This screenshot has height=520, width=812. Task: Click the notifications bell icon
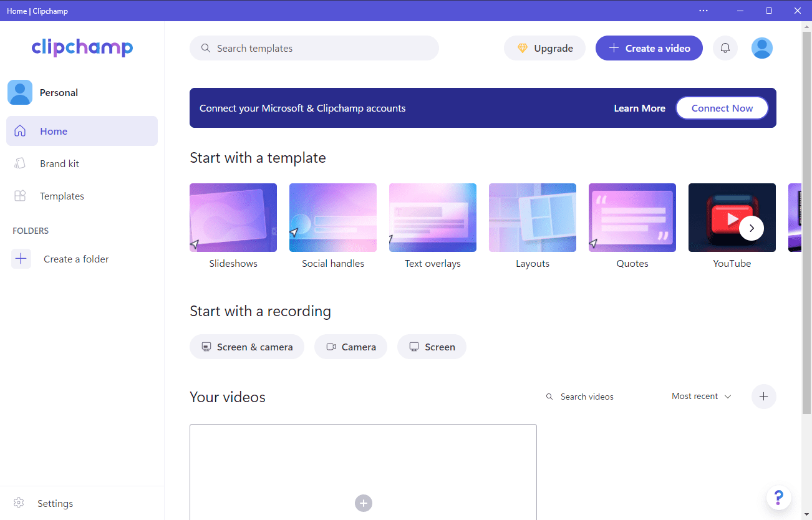pyautogui.click(x=725, y=48)
